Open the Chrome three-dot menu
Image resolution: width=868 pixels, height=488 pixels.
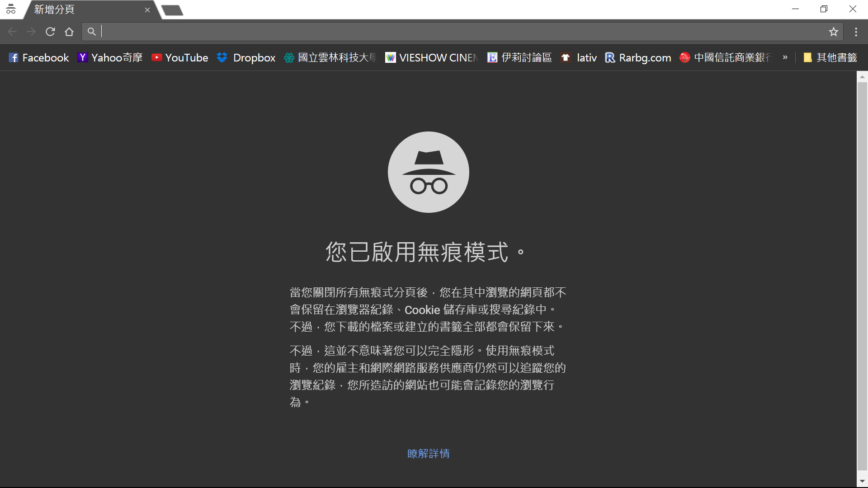856,32
